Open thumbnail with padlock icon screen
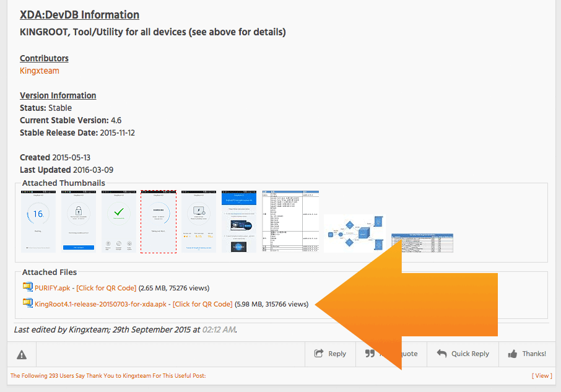561x392 pixels. (79, 222)
